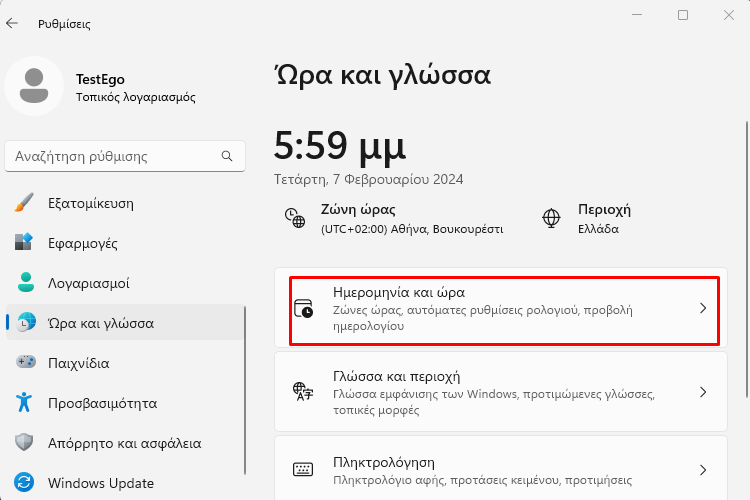Click the Πληκτρολόγιο αφής description text
Screen dimensions: 750x500
click(483, 480)
